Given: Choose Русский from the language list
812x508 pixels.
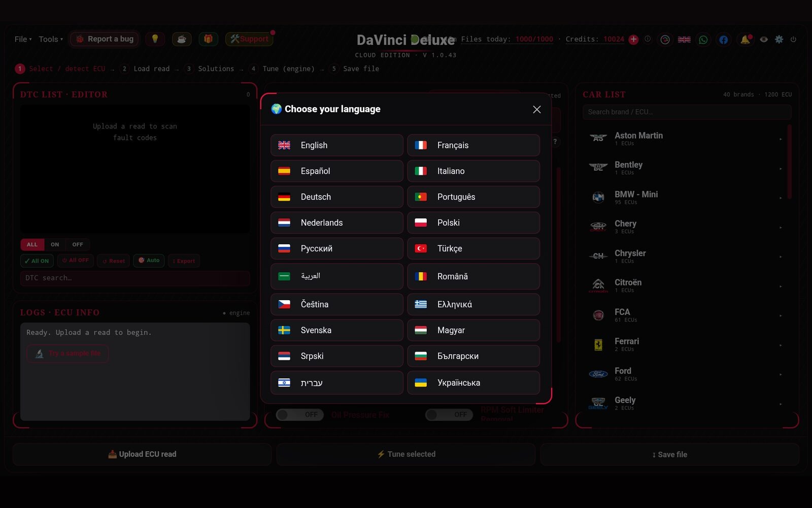Looking at the screenshot, I should (337, 249).
